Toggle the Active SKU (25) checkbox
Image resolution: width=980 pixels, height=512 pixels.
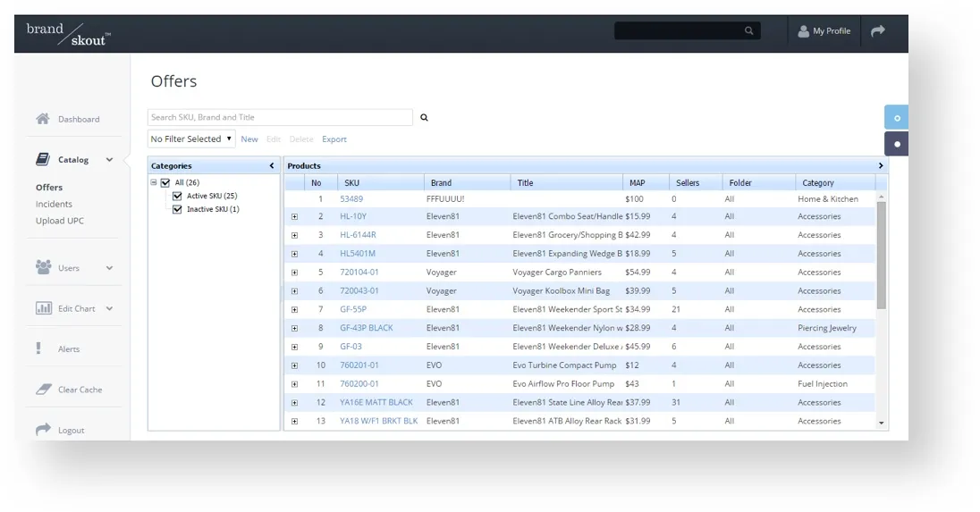pos(177,196)
